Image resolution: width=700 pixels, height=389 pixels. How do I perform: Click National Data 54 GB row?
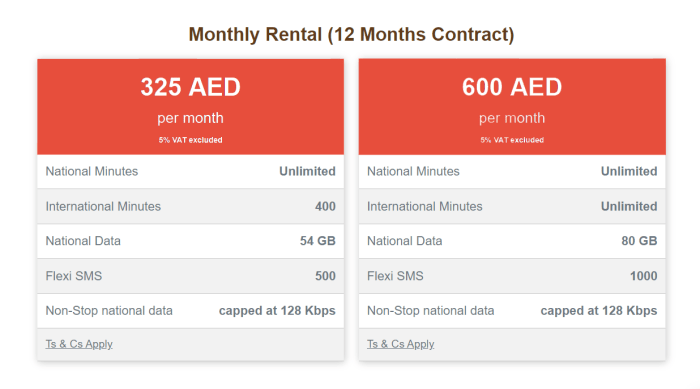191,241
